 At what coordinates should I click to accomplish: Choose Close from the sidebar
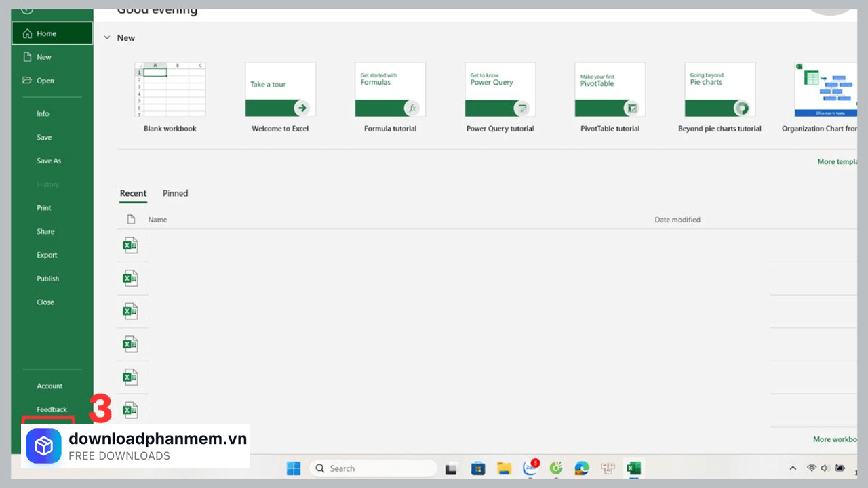pyautogui.click(x=45, y=302)
